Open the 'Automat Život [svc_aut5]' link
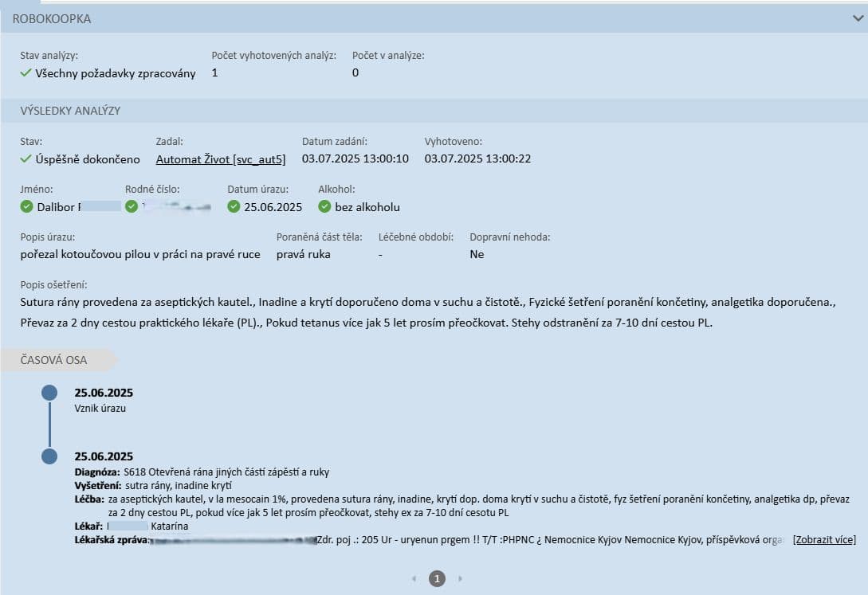 pyautogui.click(x=220, y=159)
